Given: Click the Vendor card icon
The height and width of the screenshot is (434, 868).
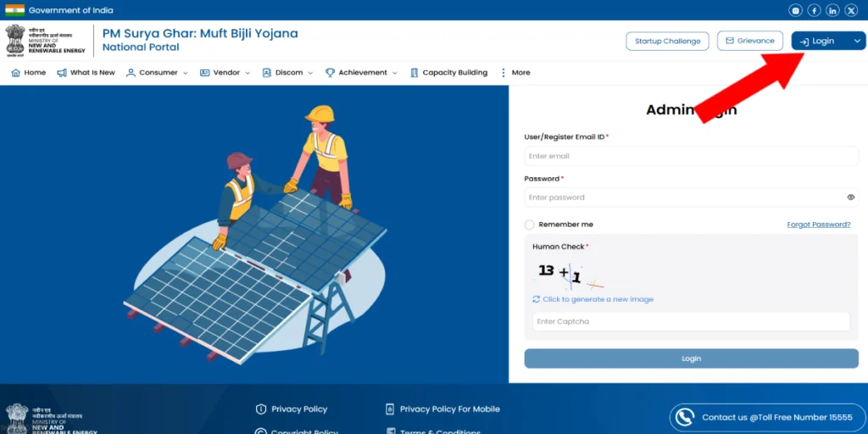Looking at the screenshot, I should pyautogui.click(x=205, y=73).
